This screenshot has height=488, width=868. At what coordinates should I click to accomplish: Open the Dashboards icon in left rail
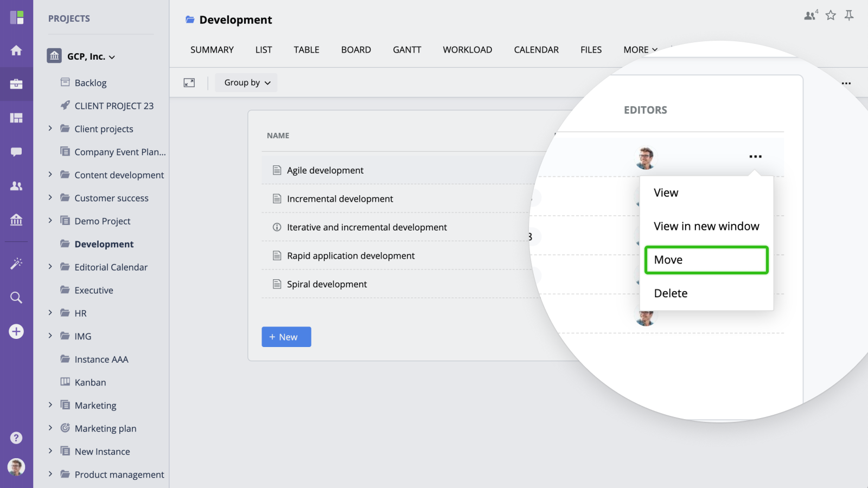click(x=16, y=118)
